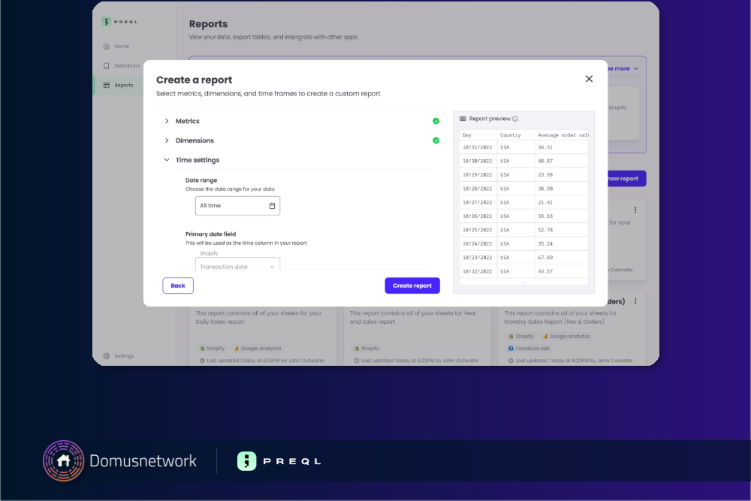
Task: Expand the Metrics section chevron
Action: pyautogui.click(x=167, y=121)
